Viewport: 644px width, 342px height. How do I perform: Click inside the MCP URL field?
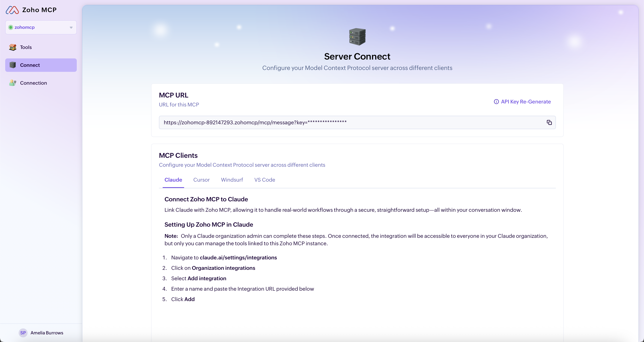357,123
